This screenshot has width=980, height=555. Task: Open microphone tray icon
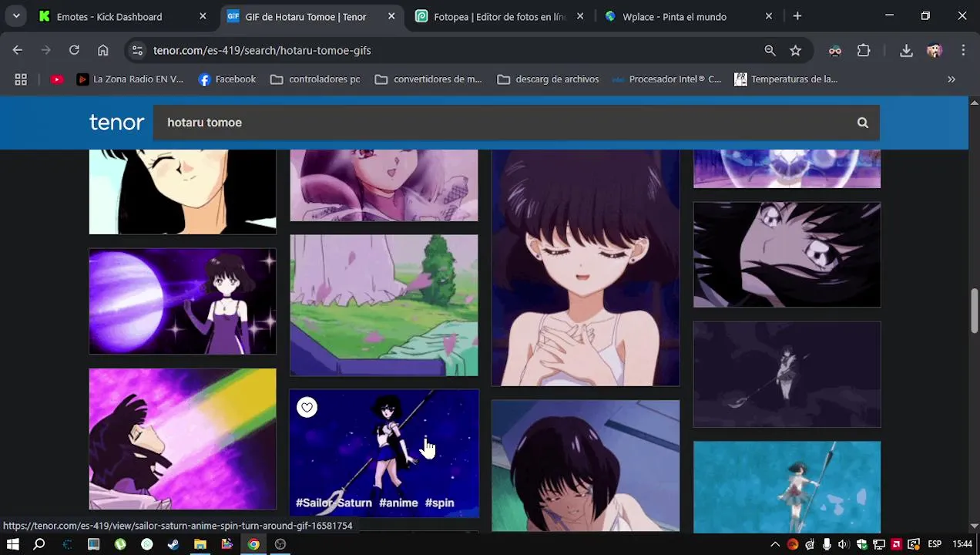tap(827, 544)
